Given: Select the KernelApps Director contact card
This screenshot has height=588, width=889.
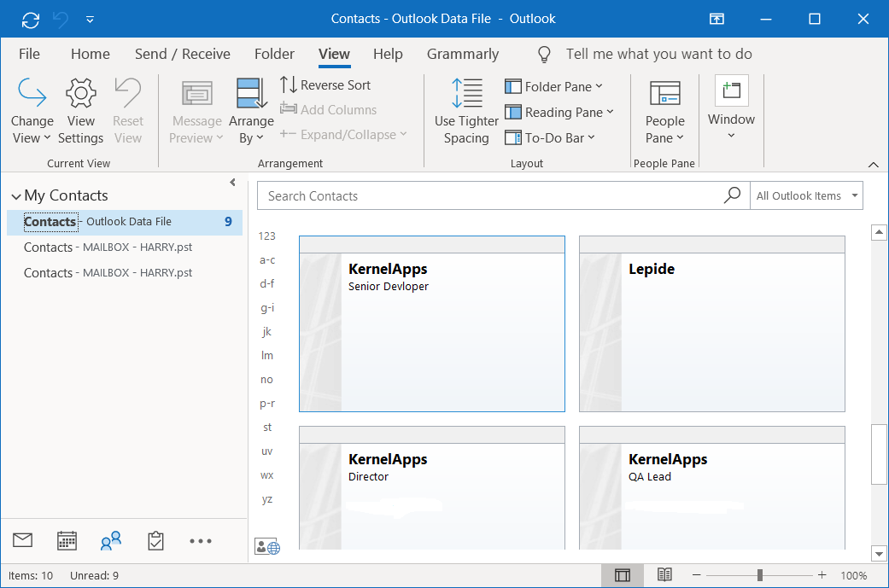Looking at the screenshot, I should click(432, 488).
